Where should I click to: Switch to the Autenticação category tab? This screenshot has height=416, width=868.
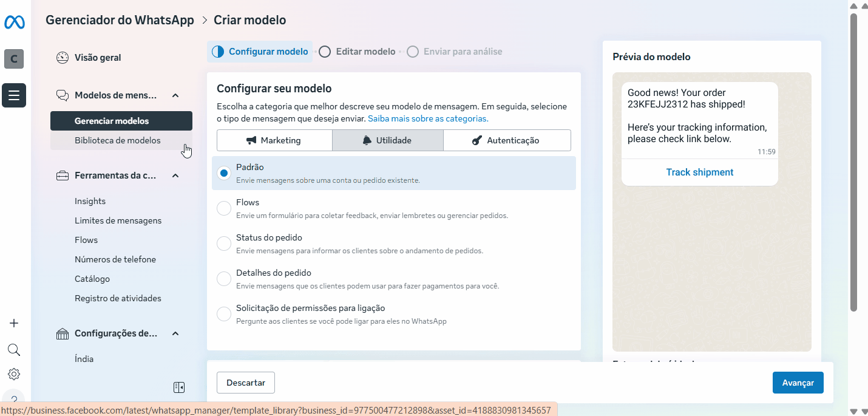click(x=506, y=140)
